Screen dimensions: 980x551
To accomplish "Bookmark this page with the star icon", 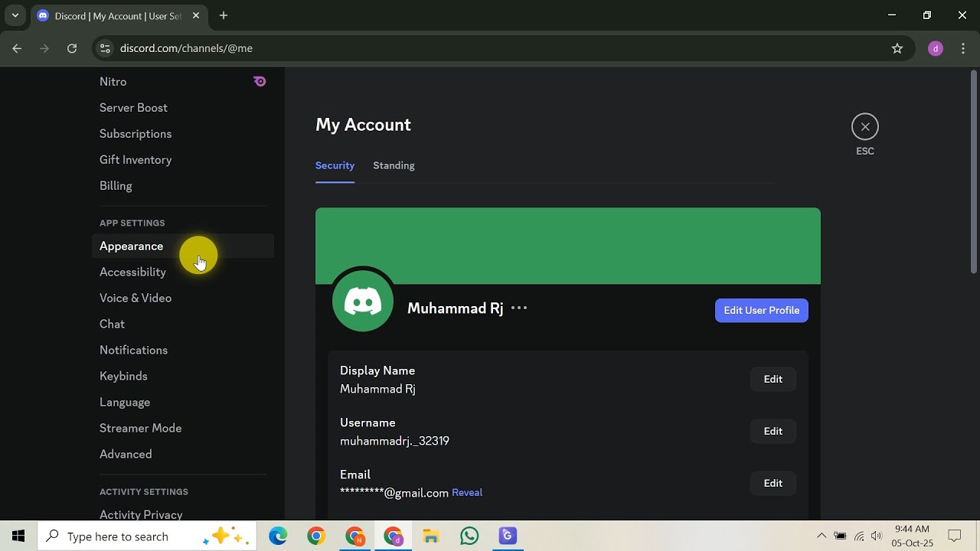I will [897, 48].
